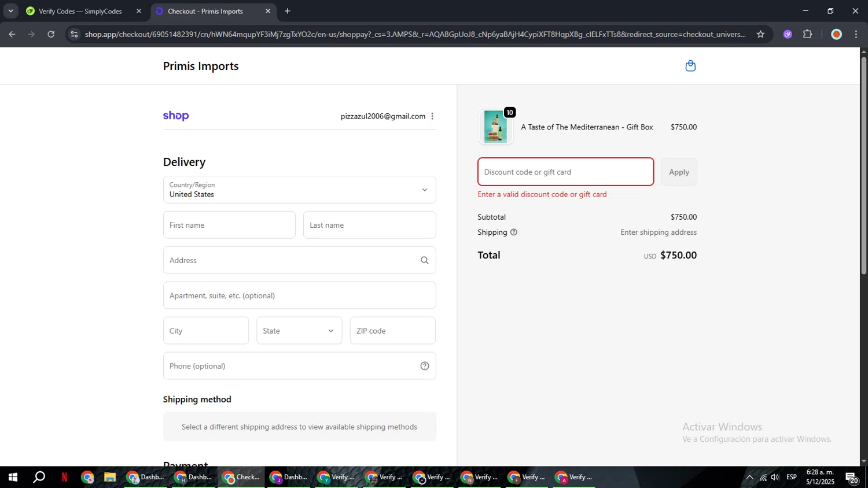Click the ESP language indicator
The image size is (868, 488).
[x=792, y=477]
